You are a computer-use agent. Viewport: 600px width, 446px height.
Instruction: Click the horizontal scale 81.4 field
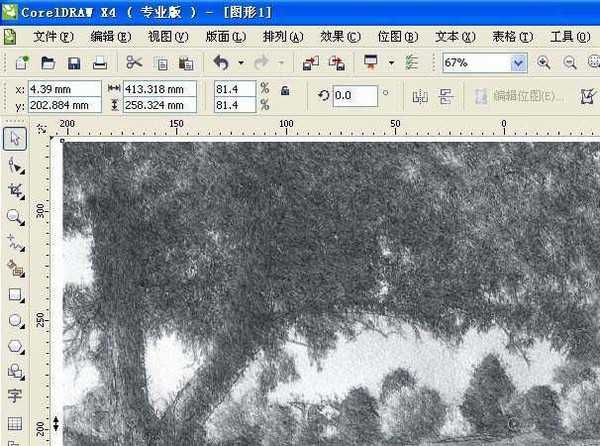(x=235, y=89)
